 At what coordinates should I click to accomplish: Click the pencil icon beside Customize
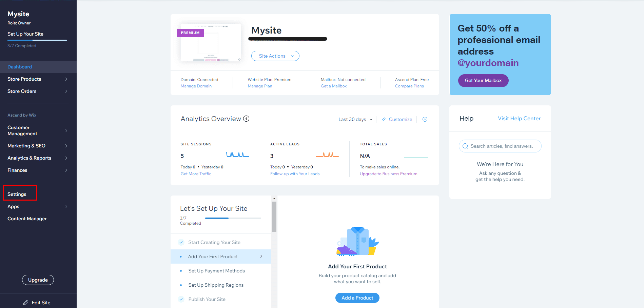tap(384, 120)
